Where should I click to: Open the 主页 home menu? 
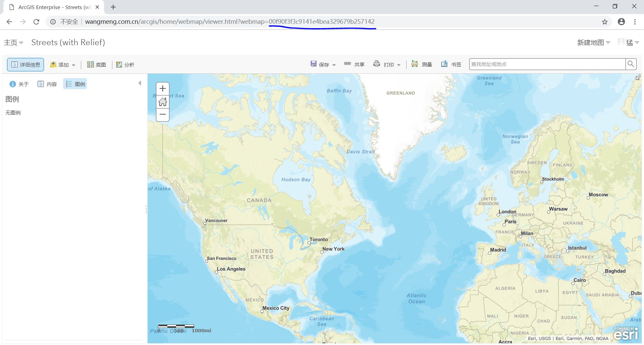point(13,42)
